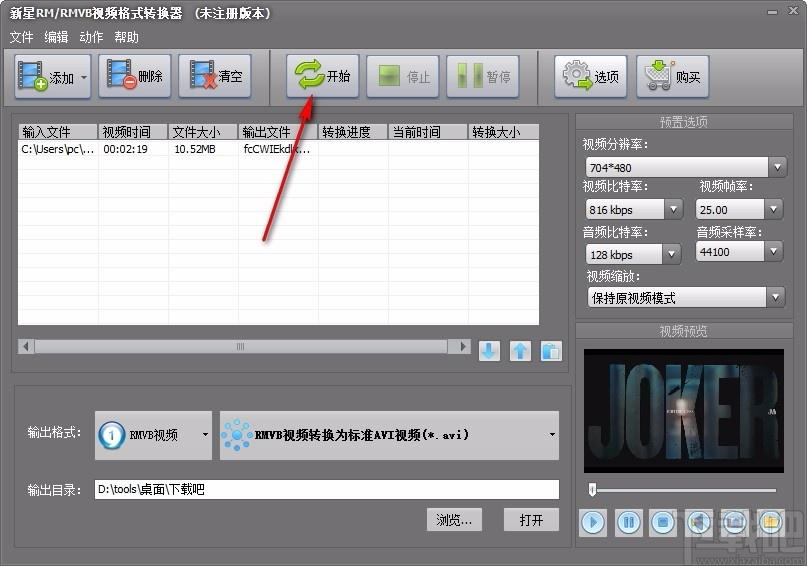
Task: Click the 停止 (Stop) toolbar button
Action: (403, 77)
